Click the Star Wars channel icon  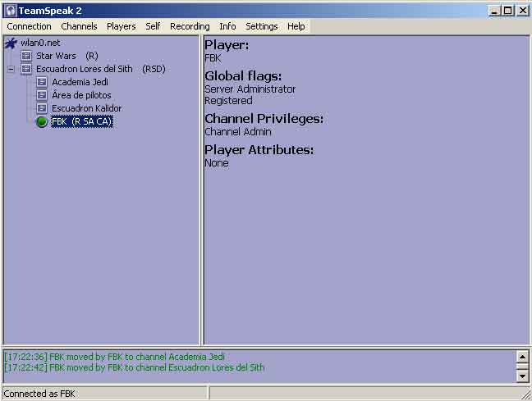[26, 56]
